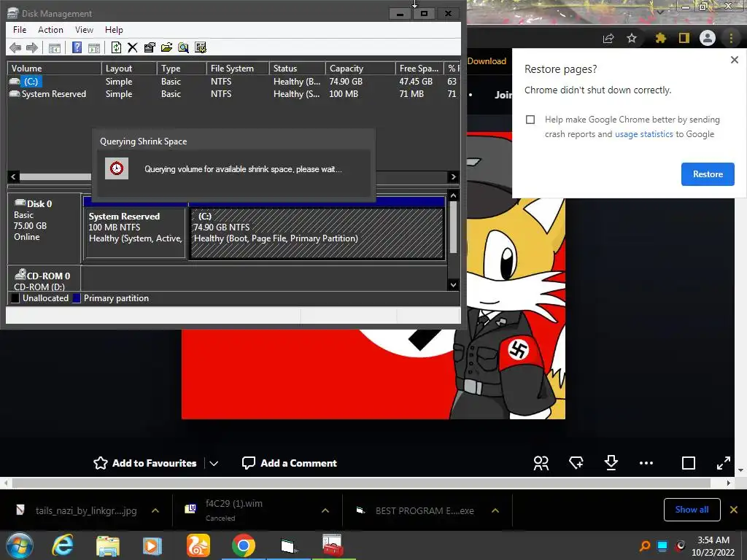Bookmark the page with the star icon
This screenshot has width=747, height=560.
click(x=632, y=38)
